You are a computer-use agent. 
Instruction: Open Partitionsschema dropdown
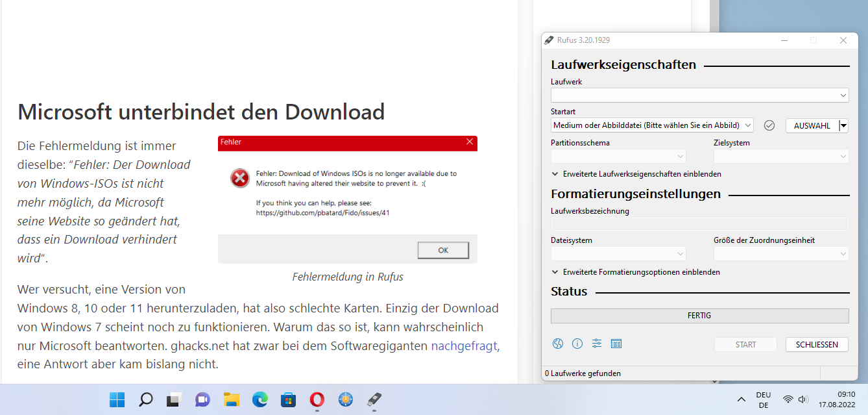618,157
